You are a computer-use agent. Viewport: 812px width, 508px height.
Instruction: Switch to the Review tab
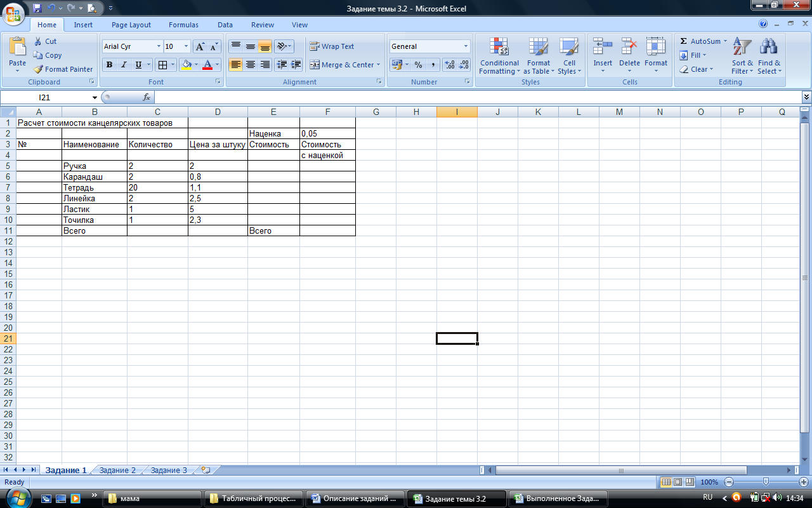pos(263,25)
